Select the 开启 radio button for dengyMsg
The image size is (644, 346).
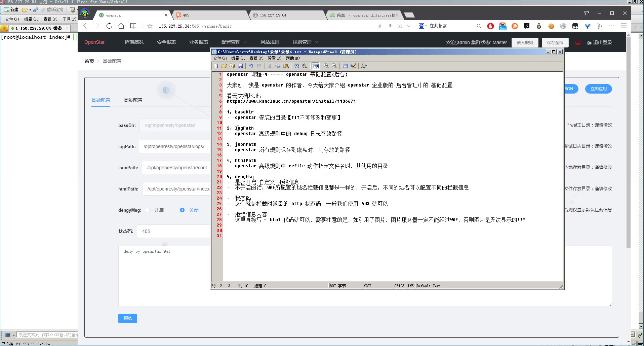click(147, 210)
